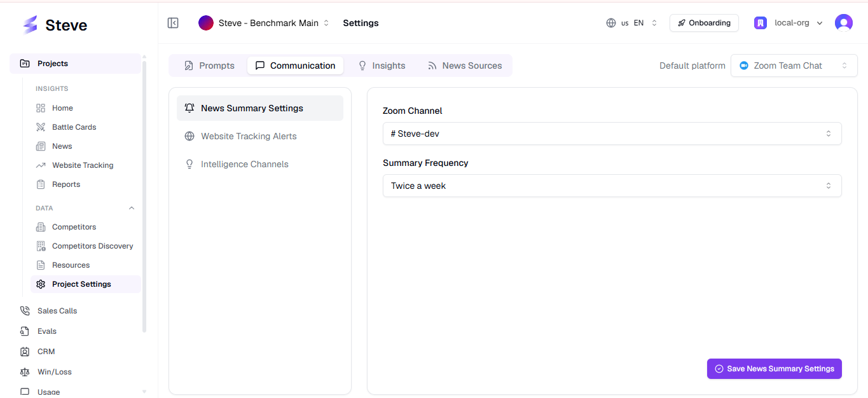Image resolution: width=868 pixels, height=398 pixels.
Task: Open the Default platform Zoom Team Chat selector
Action: [794, 65]
